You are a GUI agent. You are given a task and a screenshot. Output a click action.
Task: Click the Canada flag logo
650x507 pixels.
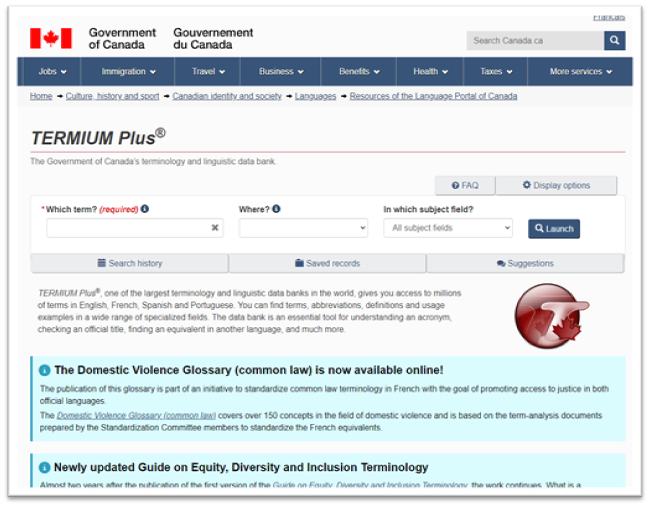(x=51, y=39)
